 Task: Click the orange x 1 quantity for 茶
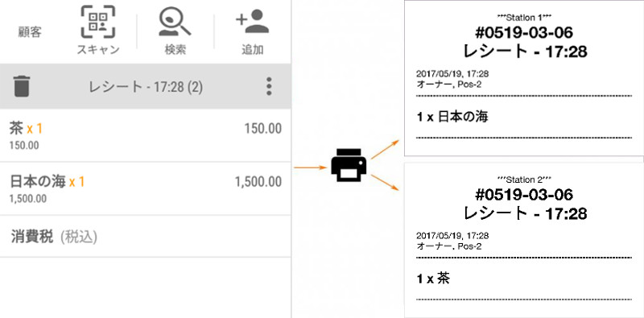tap(35, 129)
